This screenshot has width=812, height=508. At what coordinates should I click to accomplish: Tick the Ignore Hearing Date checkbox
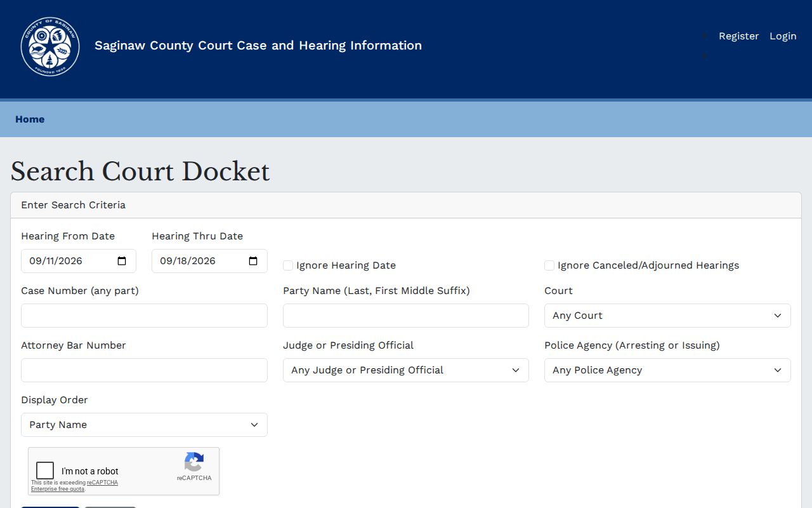click(288, 265)
